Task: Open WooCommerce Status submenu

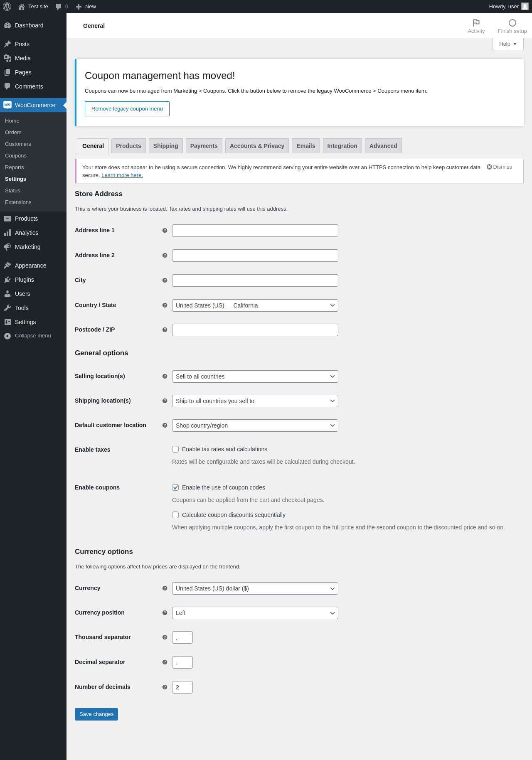Action: point(33,191)
